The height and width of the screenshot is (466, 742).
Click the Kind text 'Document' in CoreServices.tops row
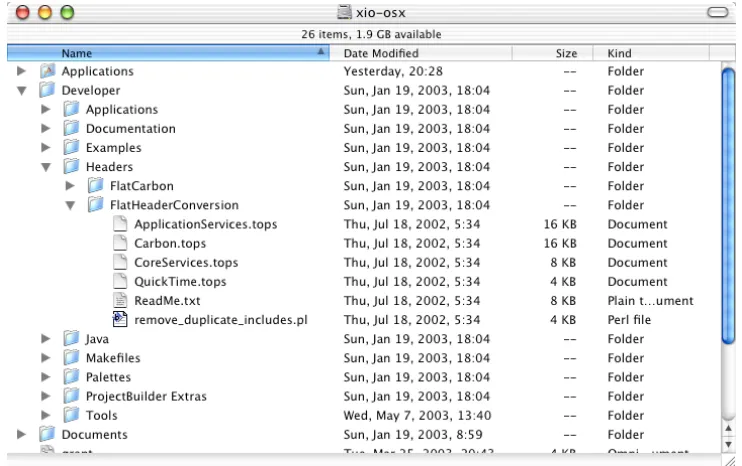coord(637,262)
